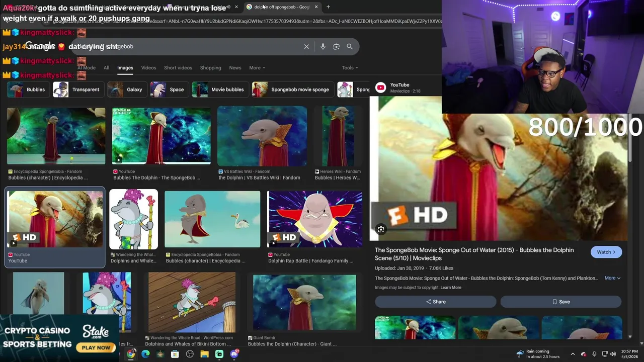The width and height of the screenshot is (644, 362).
Task: Click the large preview dolphin image
Action: point(499,168)
